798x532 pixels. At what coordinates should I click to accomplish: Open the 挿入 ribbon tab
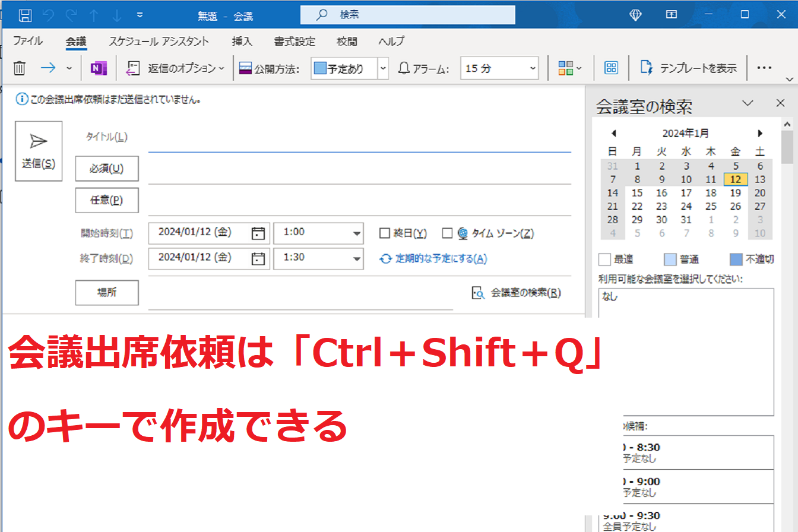coord(242,41)
